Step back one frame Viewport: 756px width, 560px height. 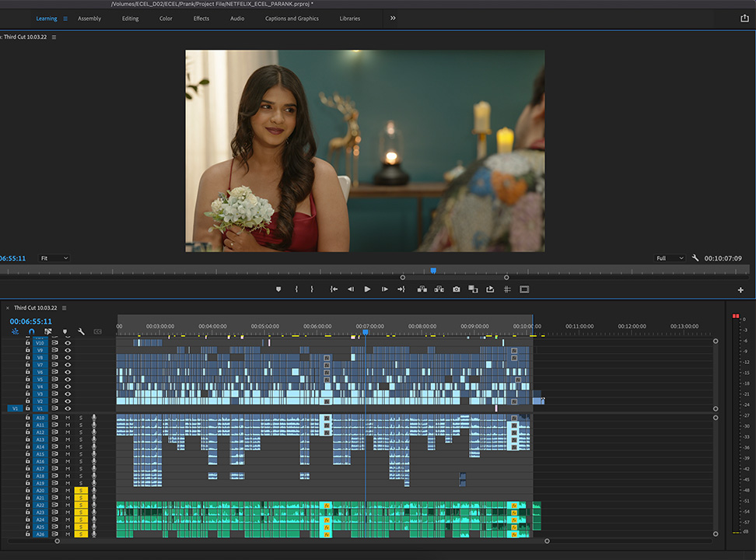click(x=351, y=289)
